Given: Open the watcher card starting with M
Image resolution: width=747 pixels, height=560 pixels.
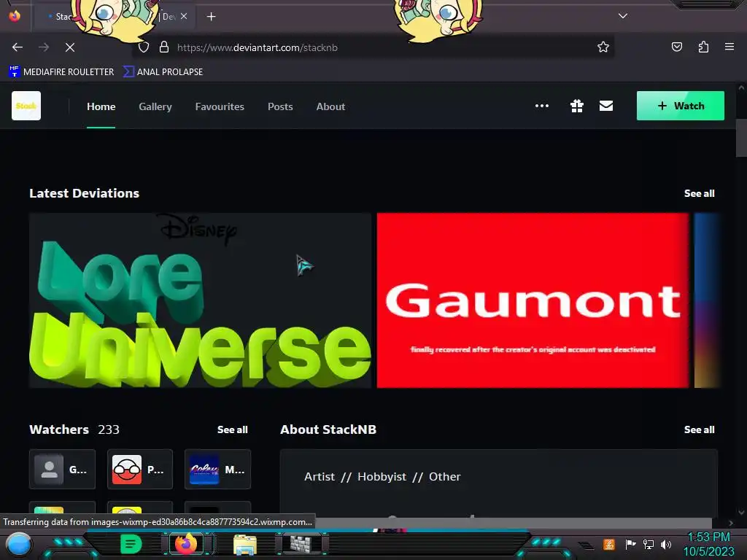Looking at the screenshot, I should pos(217,470).
